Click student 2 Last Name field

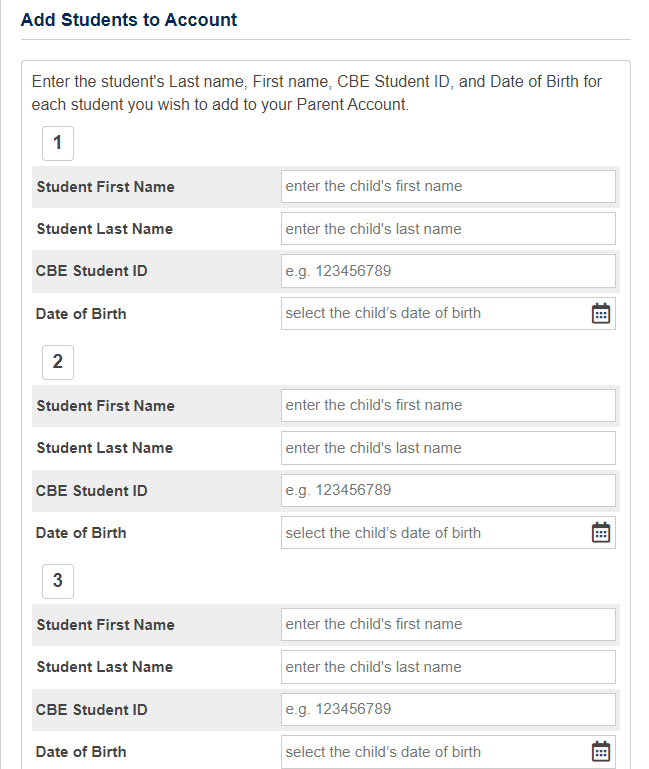coord(448,448)
